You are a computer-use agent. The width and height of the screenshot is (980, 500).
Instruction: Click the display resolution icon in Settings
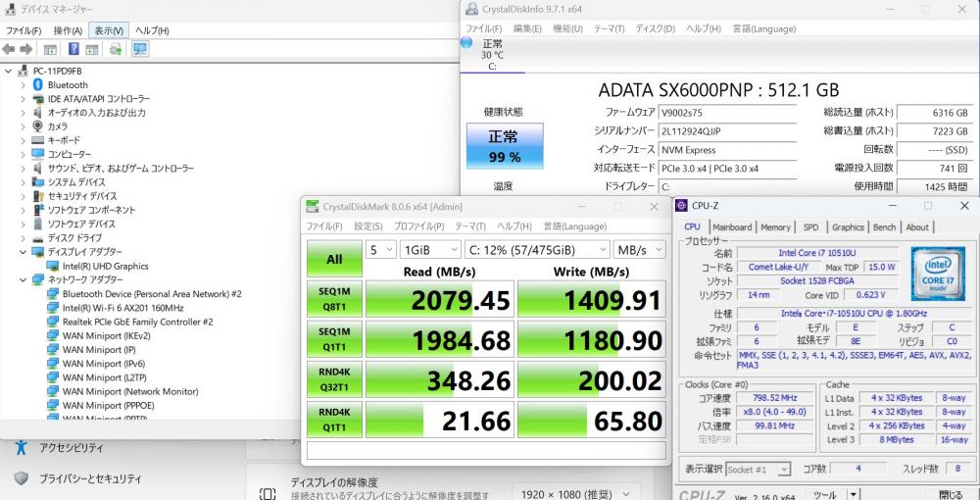tap(268, 494)
